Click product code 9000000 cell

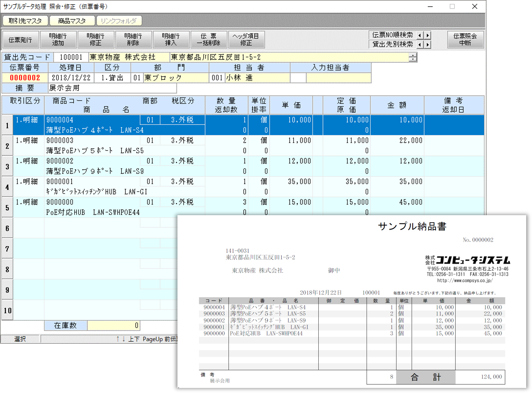[92, 202]
